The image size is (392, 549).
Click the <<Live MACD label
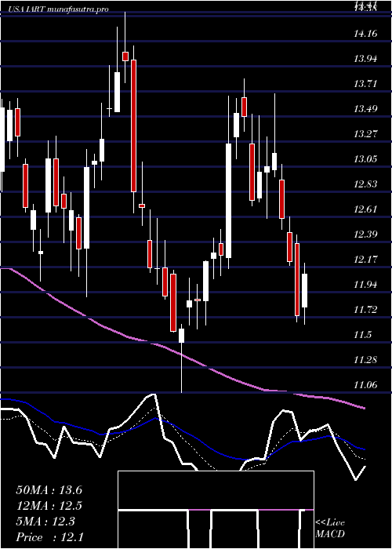click(x=330, y=529)
